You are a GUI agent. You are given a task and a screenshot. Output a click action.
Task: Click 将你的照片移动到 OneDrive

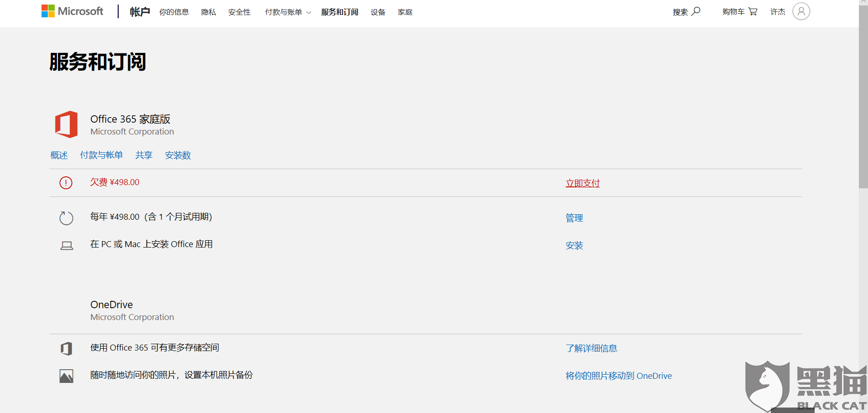coord(618,376)
